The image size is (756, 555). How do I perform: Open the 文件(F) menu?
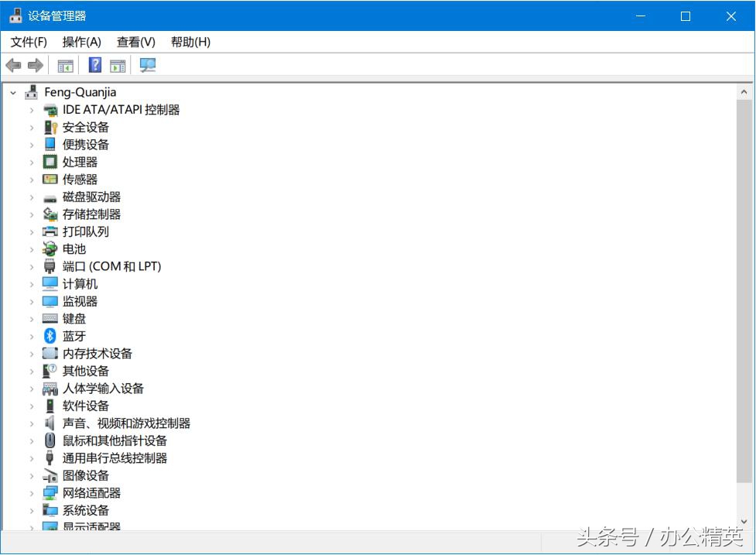28,42
